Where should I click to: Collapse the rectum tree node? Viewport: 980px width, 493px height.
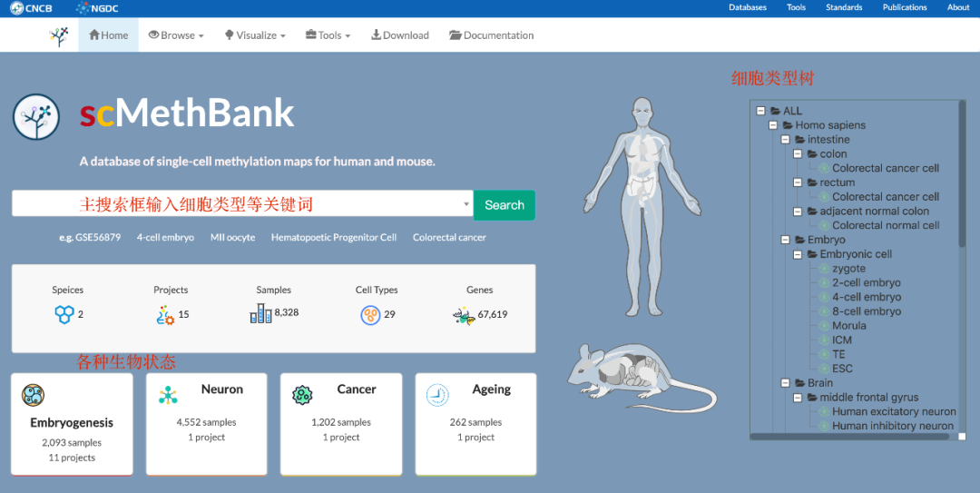click(x=798, y=182)
